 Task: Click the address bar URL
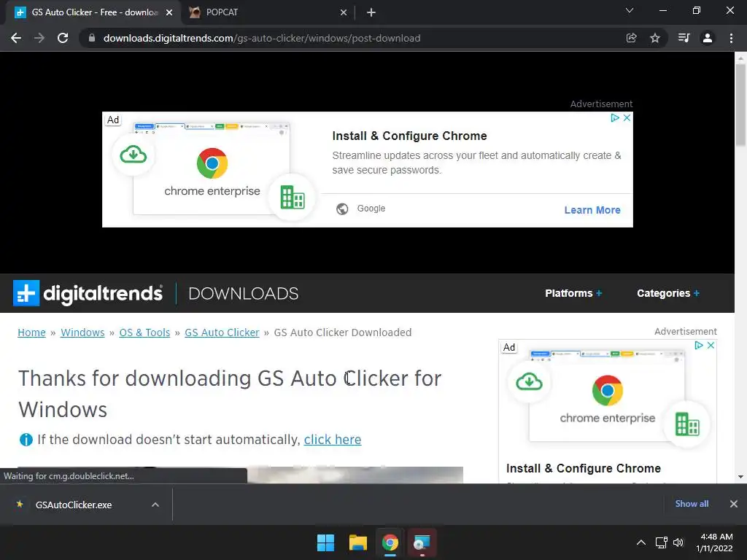coord(262,38)
